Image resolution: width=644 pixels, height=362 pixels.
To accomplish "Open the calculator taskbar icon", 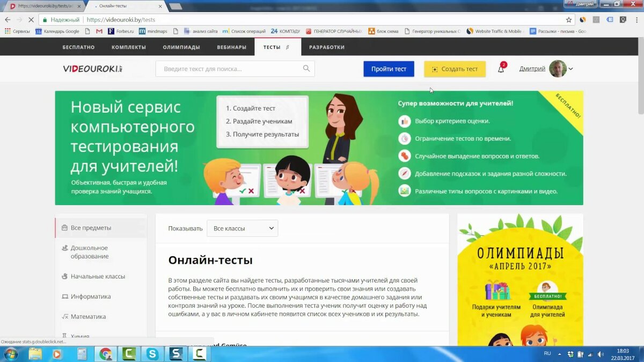I will (x=82, y=354).
